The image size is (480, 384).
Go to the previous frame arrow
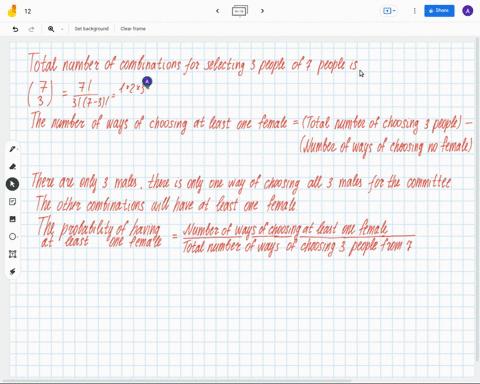218,11
